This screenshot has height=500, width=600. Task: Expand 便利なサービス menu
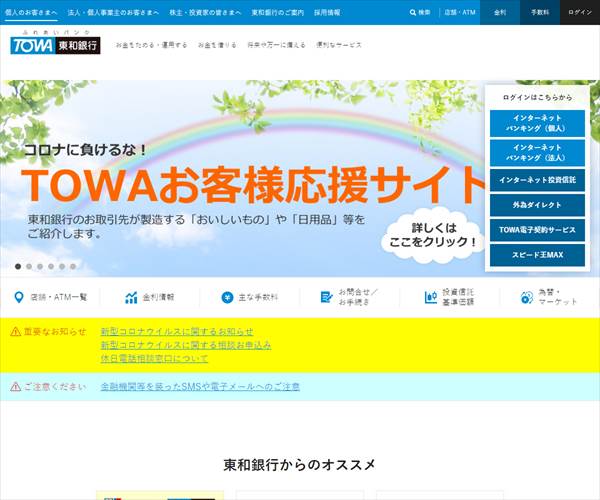(339, 45)
